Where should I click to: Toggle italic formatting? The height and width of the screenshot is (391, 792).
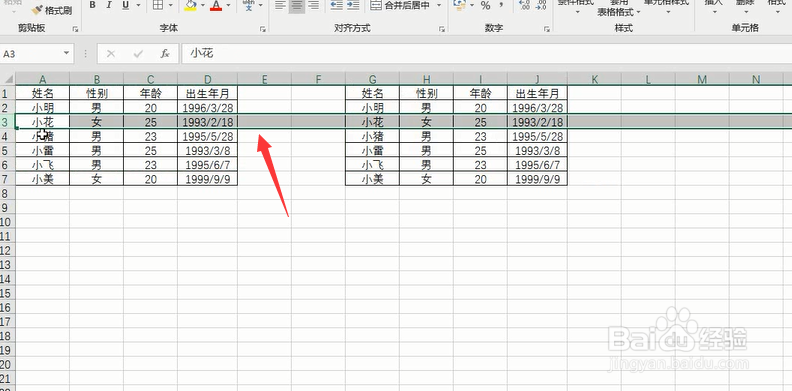coord(108,5)
